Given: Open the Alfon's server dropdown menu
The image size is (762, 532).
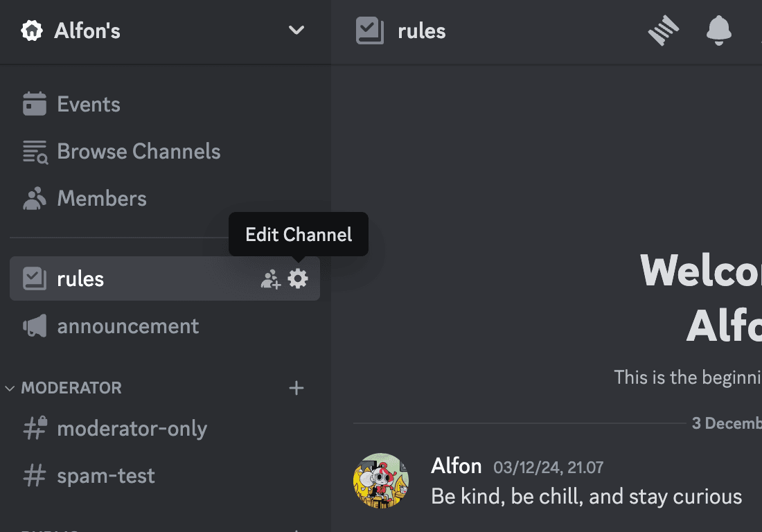Looking at the screenshot, I should point(296,30).
